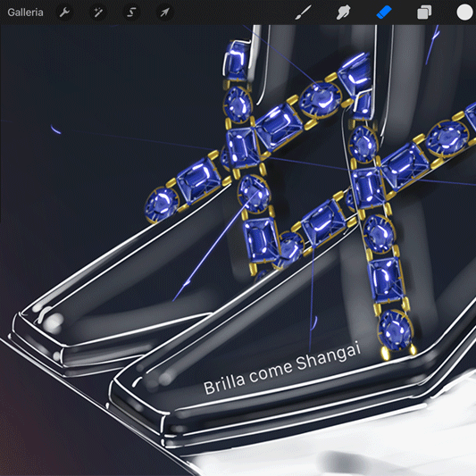
Task: Switch to the Smudge finger tool
Action: [x=343, y=13]
